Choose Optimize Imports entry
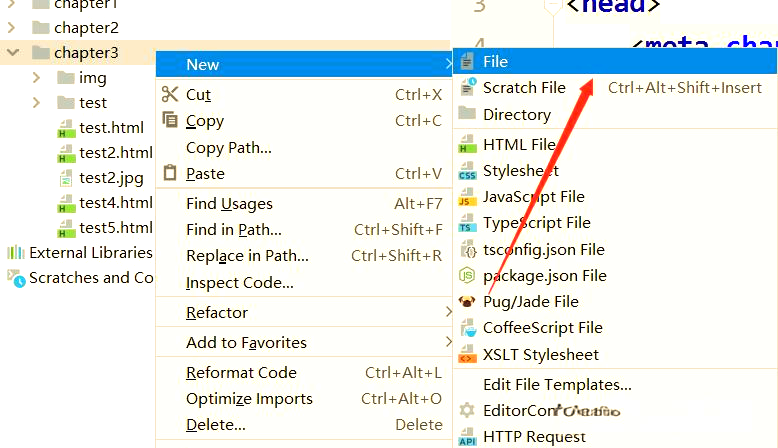The width and height of the screenshot is (778, 448). [x=304, y=399]
